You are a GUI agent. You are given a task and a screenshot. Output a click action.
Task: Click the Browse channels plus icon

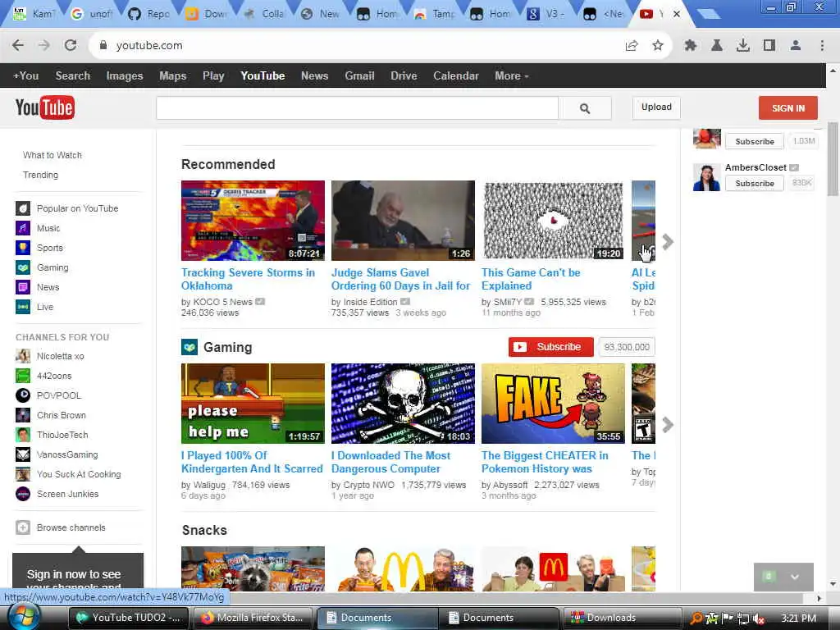[x=23, y=527]
